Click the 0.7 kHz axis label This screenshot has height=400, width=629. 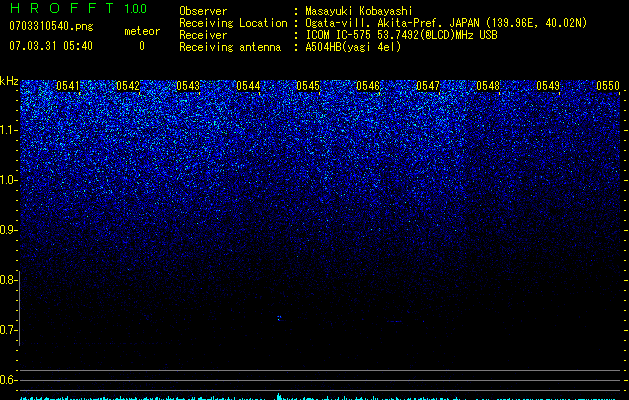(8, 330)
